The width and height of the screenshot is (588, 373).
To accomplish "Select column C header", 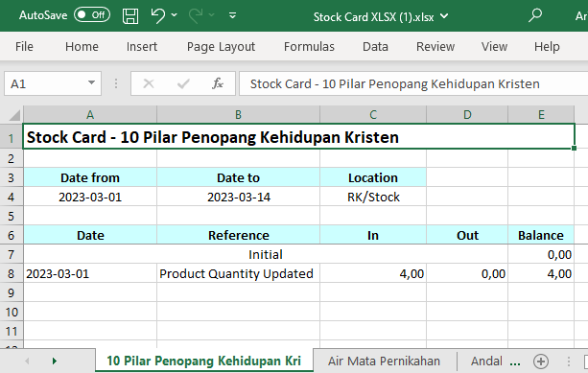I will (373, 115).
